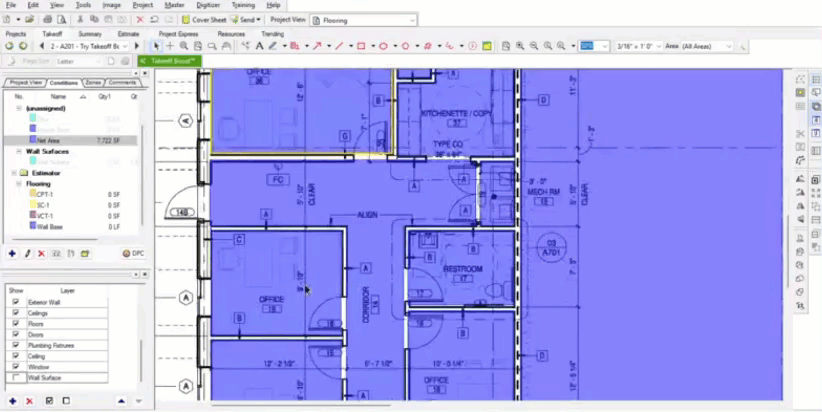Collapse the Flooring tree group

point(19,183)
